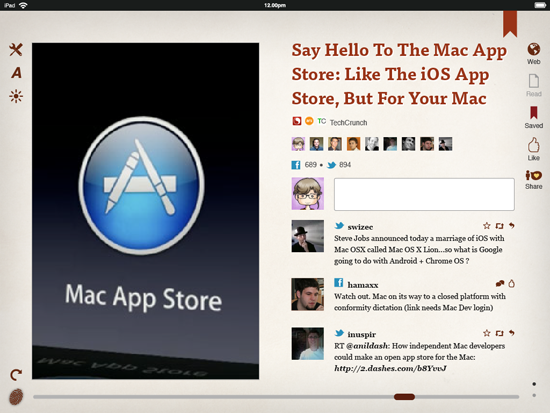Click the article headline Say Hello To

point(399,74)
